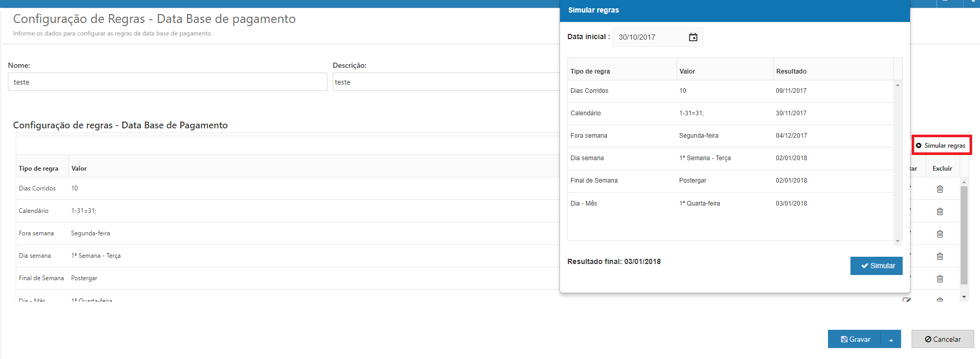Click the Cancelar button
The width and height of the screenshot is (980, 359).
pyautogui.click(x=942, y=339)
